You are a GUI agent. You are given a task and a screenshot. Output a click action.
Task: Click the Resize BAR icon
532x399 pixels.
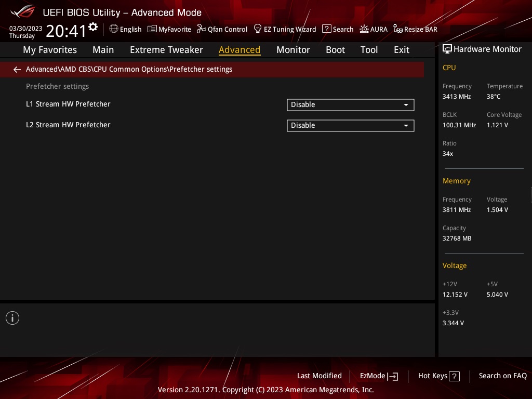(397, 29)
